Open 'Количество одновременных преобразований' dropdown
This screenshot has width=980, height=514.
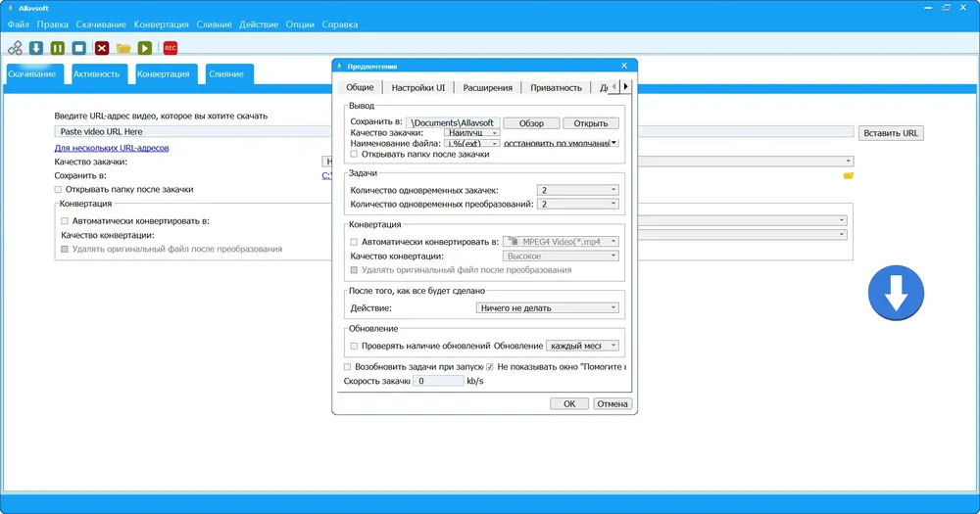577,204
